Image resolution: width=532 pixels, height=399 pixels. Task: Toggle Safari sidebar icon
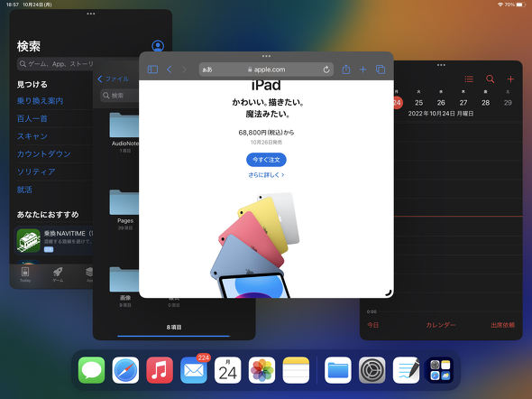click(x=152, y=70)
